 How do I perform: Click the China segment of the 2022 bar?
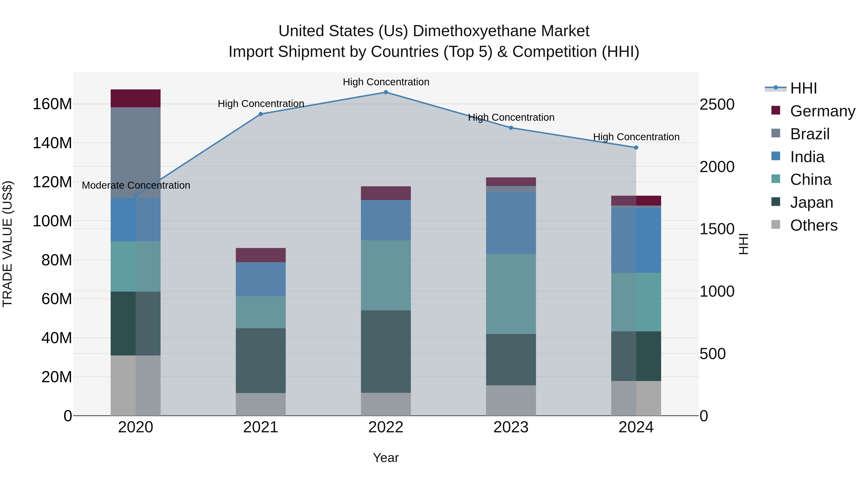click(x=386, y=275)
